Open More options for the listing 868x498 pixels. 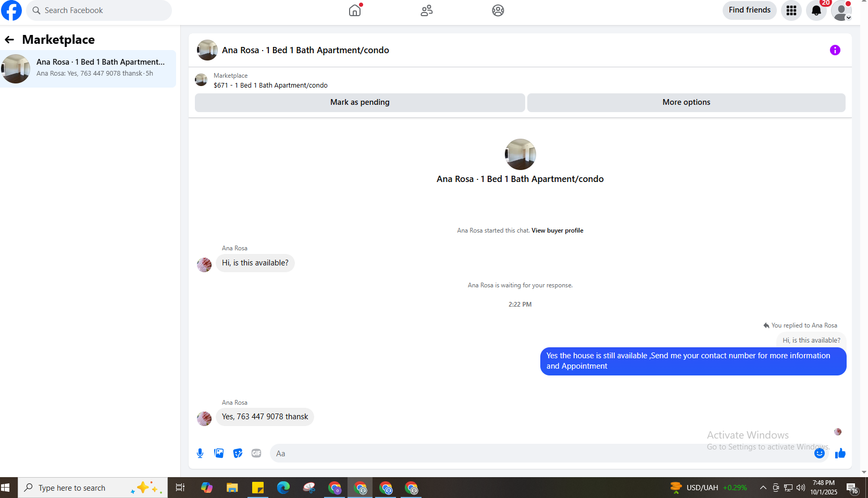coord(686,102)
